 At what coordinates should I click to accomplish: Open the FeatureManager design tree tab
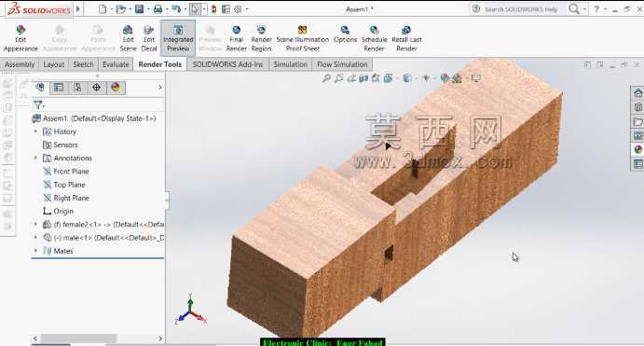(40, 87)
